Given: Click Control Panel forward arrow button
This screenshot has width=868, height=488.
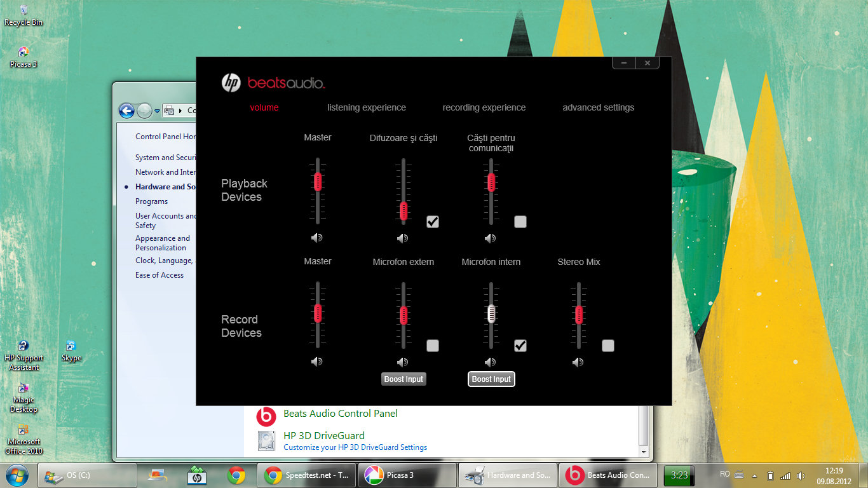Looking at the screenshot, I should coord(144,111).
